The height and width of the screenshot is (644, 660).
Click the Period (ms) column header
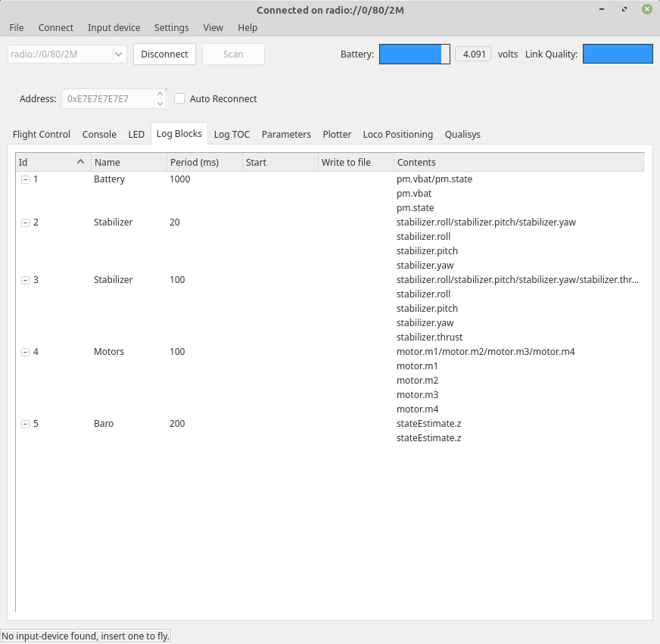[204, 163]
